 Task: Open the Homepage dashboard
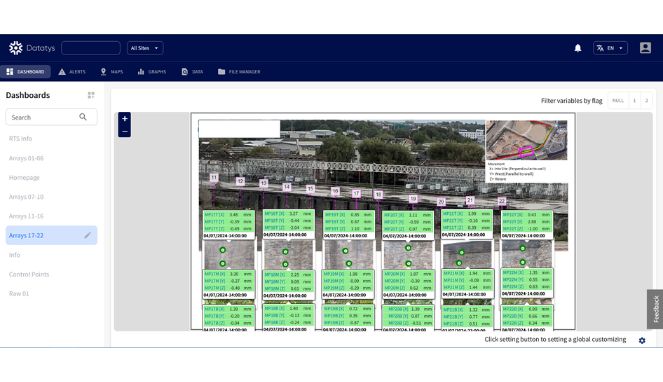click(24, 178)
